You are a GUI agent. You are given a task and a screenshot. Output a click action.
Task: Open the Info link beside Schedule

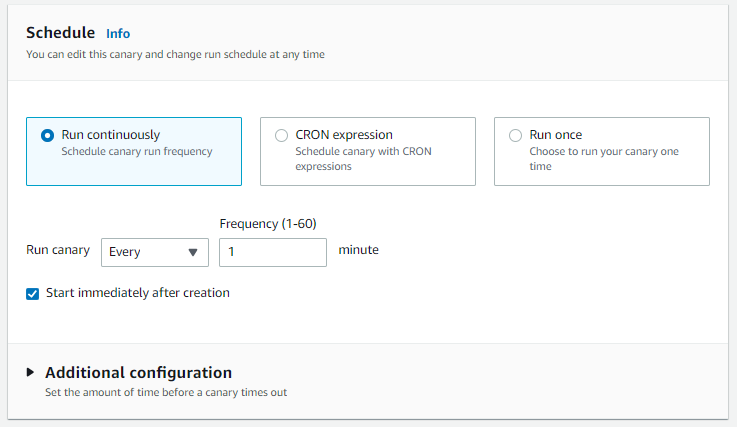pos(118,34)
